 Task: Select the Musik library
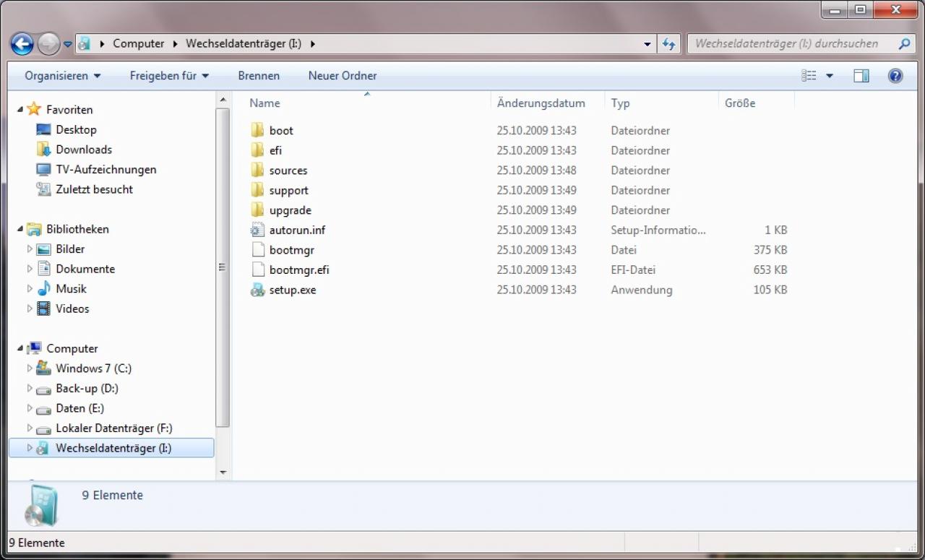(x=71, y=289)
